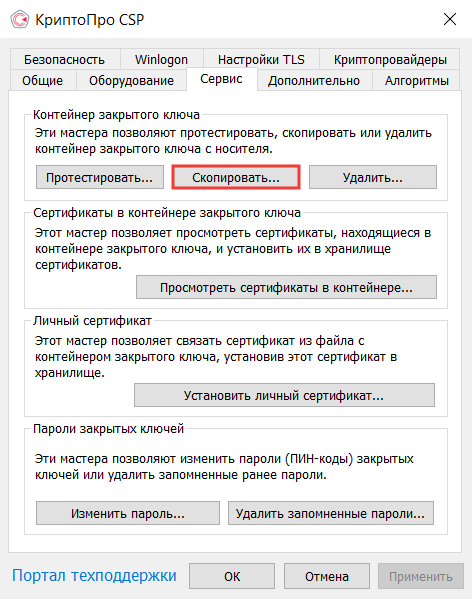Open the Дополнительно tab

click(x=314, y=80)
